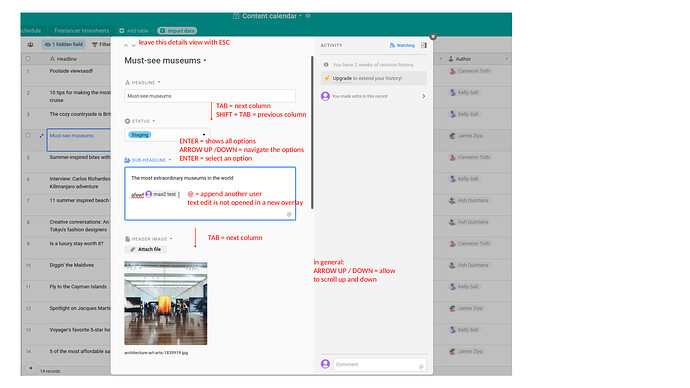Select the Poolside views row headline
The width and height of the screenshot is (690, 388).
coord(71,71)
